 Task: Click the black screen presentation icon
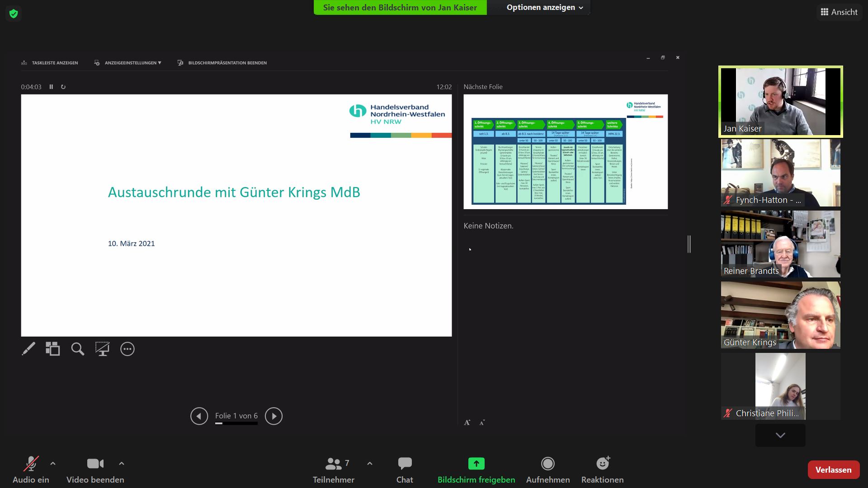(x=102, y=349)
